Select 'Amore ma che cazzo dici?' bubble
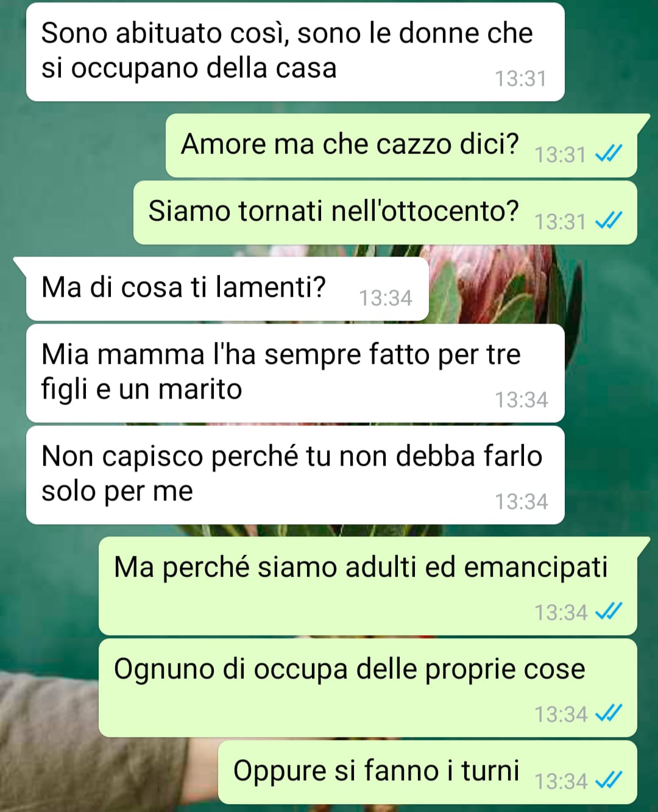 coord(402,146)
